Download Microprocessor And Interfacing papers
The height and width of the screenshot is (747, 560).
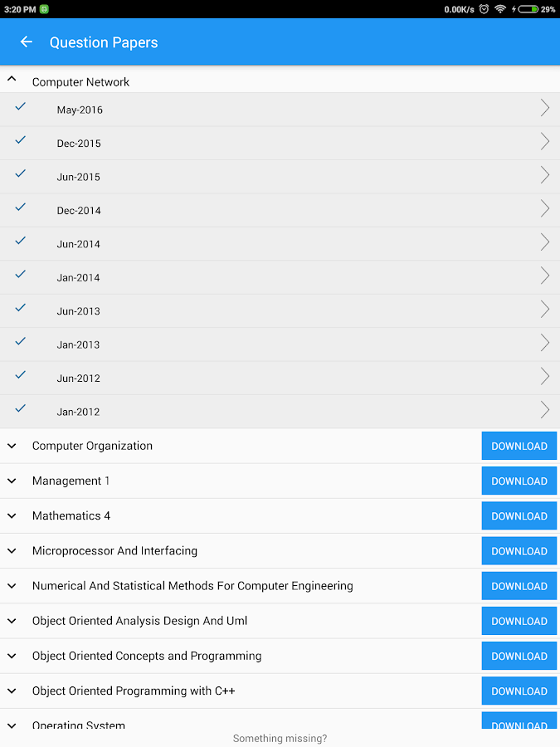519,551
